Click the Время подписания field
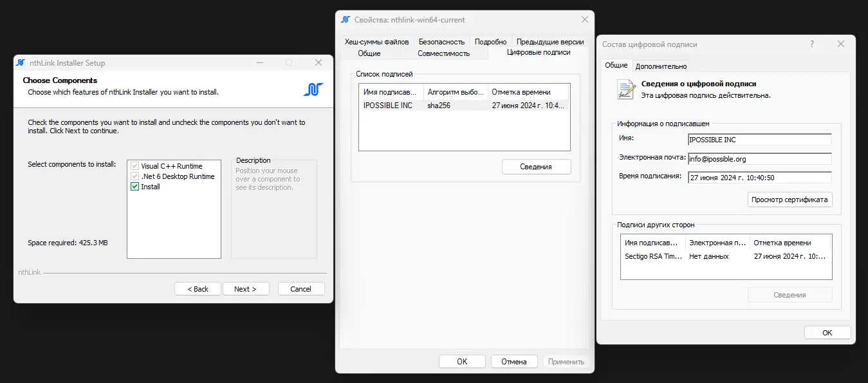Image resolution: width=868 pixels, height=383 pixels. coord(759,178)
